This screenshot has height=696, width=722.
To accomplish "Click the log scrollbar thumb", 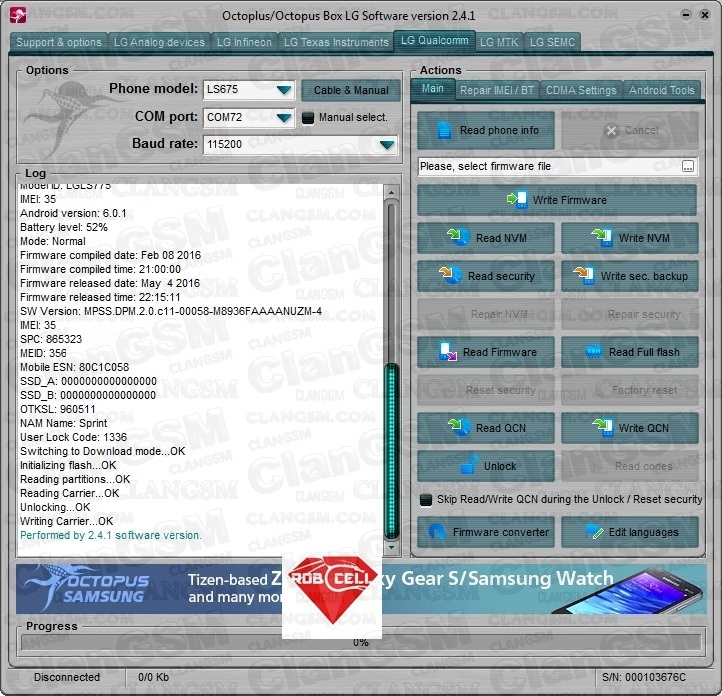I will tap(392, 451).
